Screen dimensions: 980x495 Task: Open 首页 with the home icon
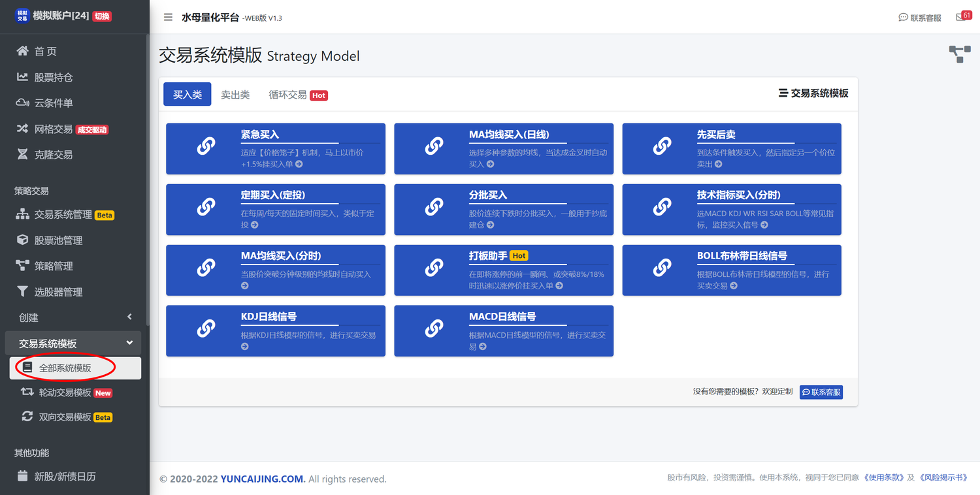click(45, 51)
